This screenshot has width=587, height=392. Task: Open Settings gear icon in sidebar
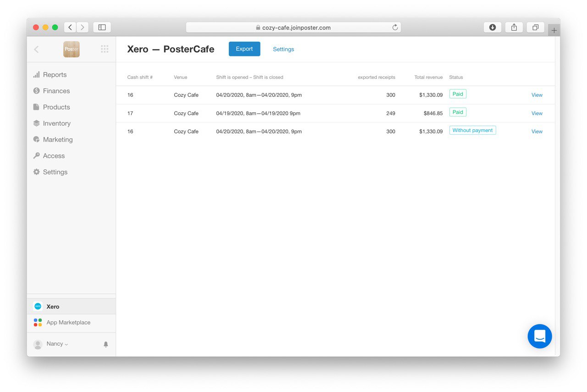tap(36, 172)
